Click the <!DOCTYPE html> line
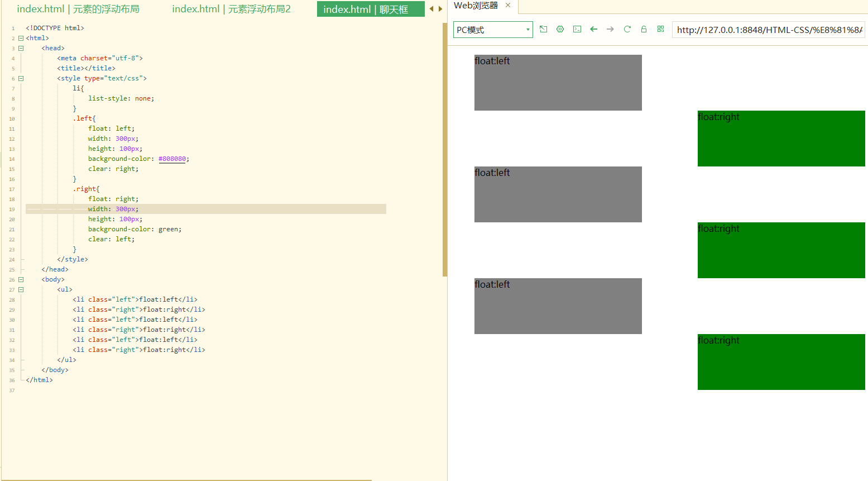Image resolution: width=868 pixels, height=481 pixels. pos(55,28)
